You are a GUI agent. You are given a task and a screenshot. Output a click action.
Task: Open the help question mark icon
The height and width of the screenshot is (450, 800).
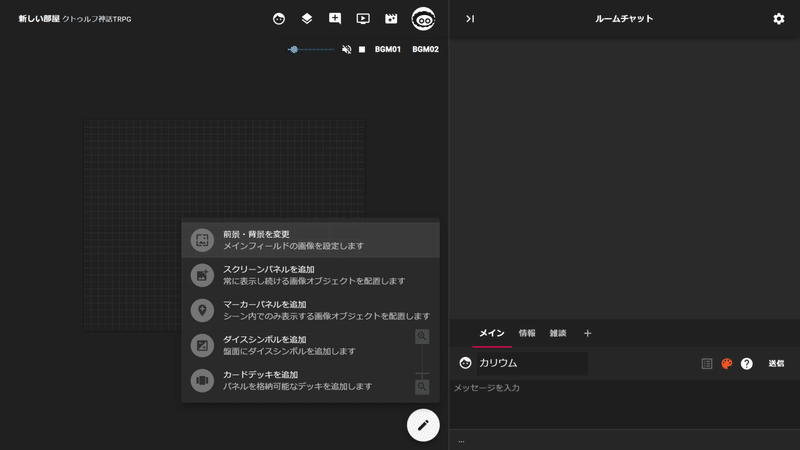pyautogui.click(x=746, y=363)
